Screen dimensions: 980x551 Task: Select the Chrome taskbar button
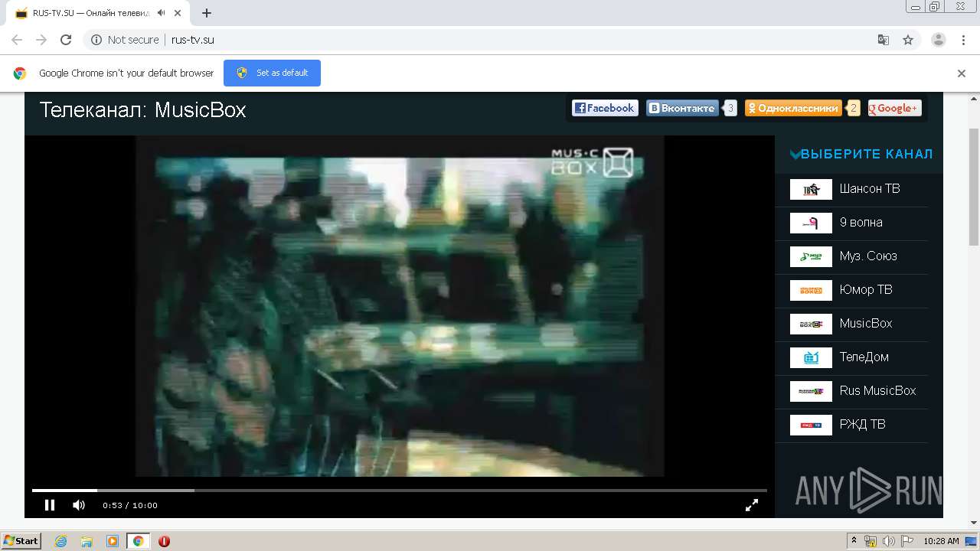(x=139, y=541)
